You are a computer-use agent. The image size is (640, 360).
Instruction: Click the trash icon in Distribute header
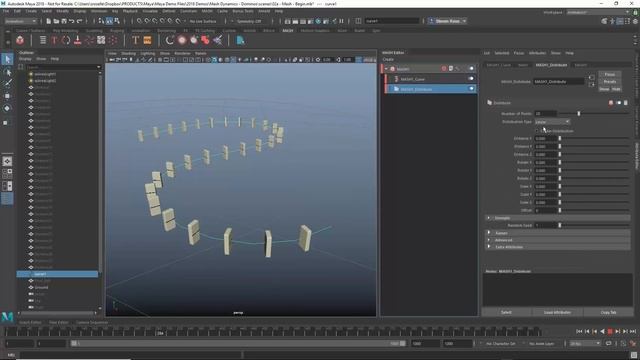pos(626,103)
